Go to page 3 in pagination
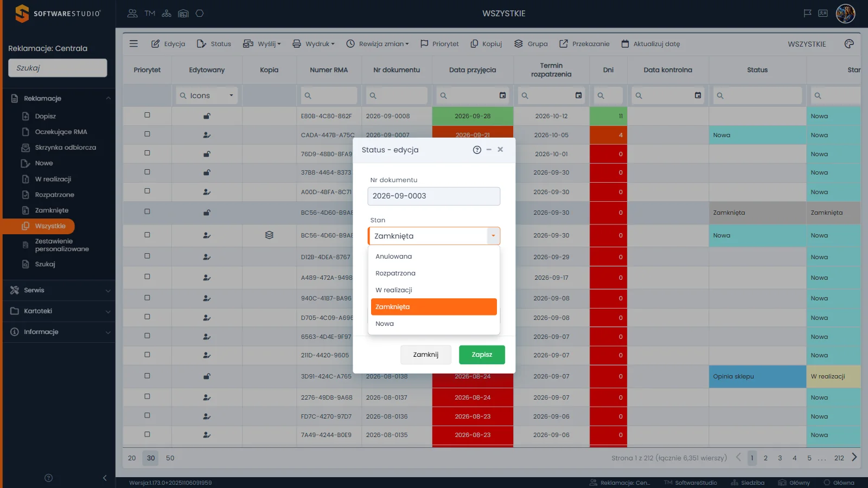The height and width of the screenshot is (488, 868). click(x=780, y=458)
